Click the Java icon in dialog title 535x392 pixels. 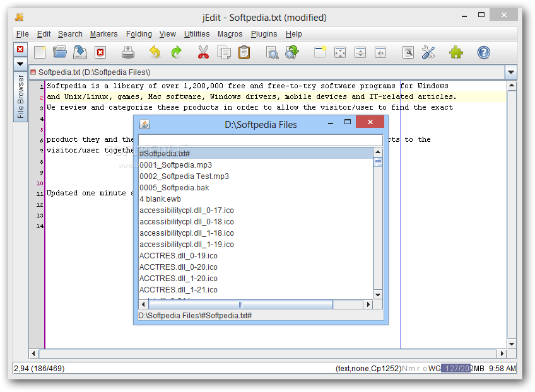click(144, 124)
